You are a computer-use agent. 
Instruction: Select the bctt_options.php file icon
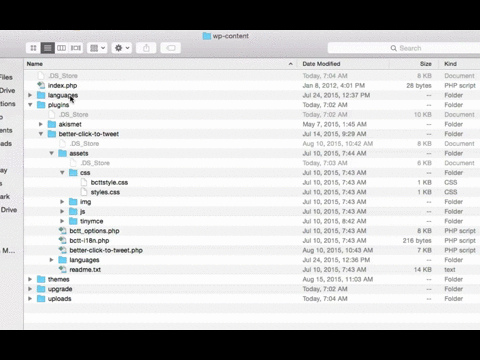coord(62,231)
